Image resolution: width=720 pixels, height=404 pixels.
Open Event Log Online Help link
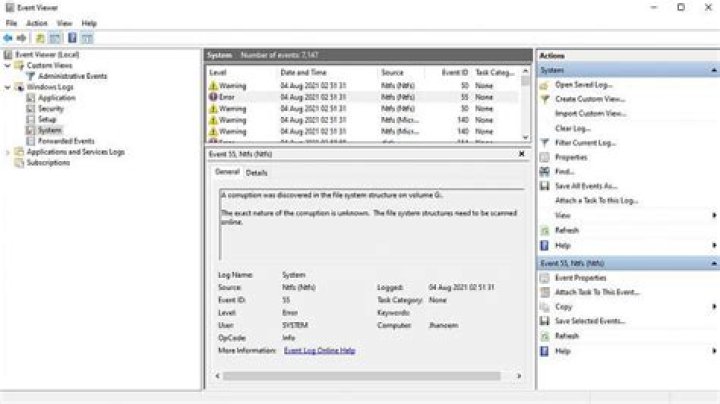click(x=320, y=351)
